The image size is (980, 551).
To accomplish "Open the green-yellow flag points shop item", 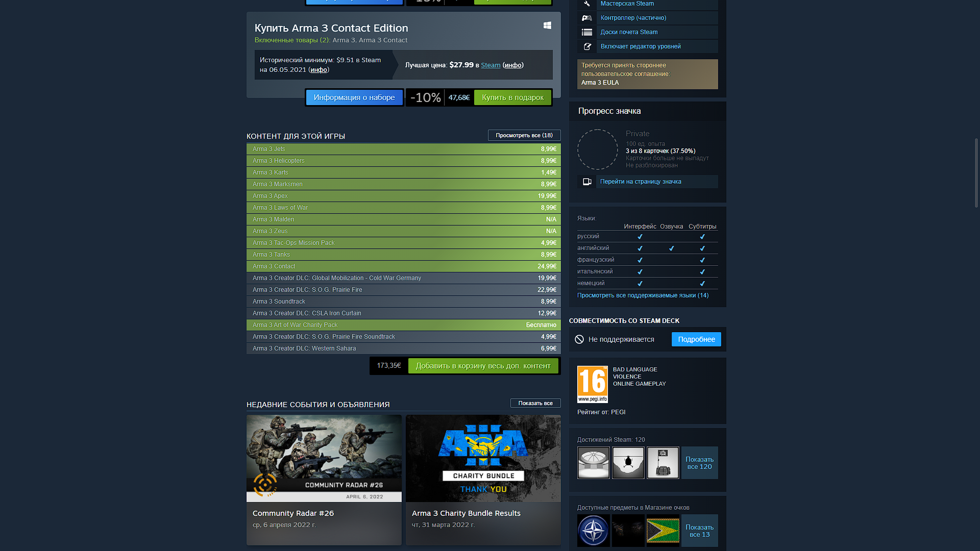I will 663,531.
